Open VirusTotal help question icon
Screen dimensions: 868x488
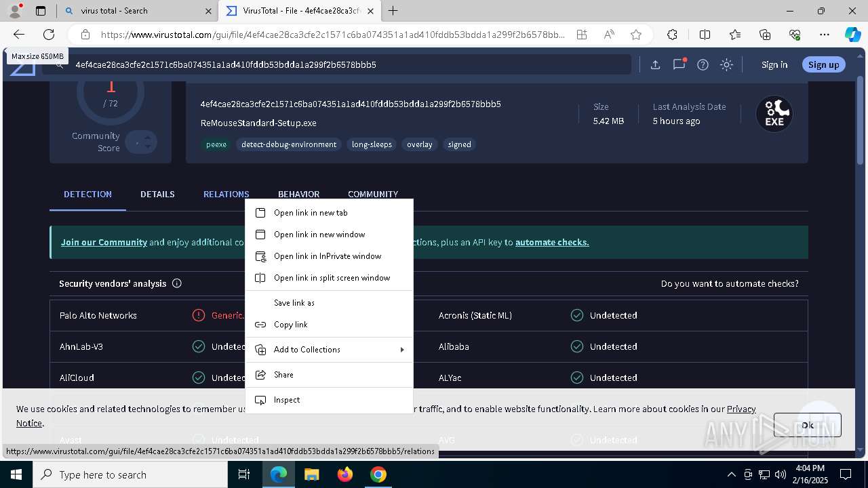pyautogui.click(x=703, y=64)
